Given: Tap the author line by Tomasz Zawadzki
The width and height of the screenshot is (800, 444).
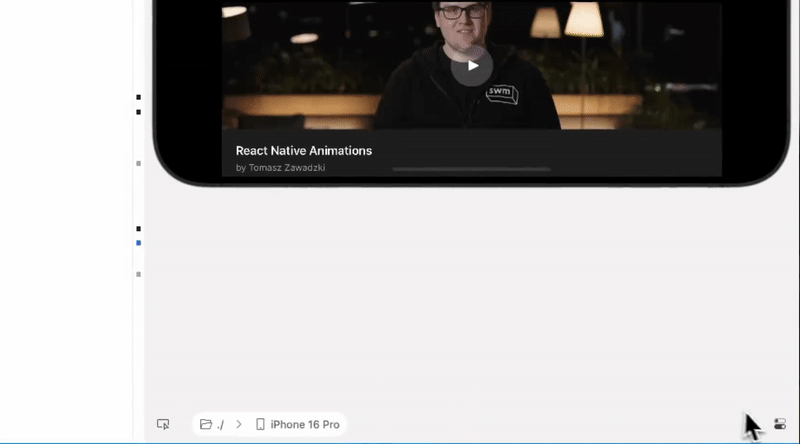Looking at the screenshot, I should coord(280,168).
